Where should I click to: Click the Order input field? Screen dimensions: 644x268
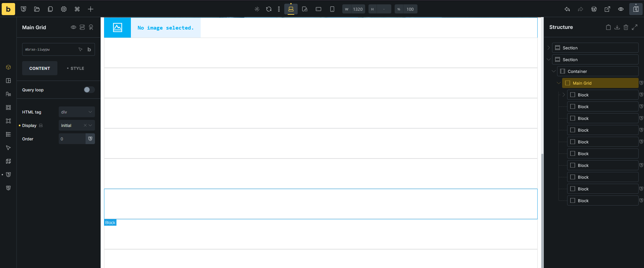[72, 139]
